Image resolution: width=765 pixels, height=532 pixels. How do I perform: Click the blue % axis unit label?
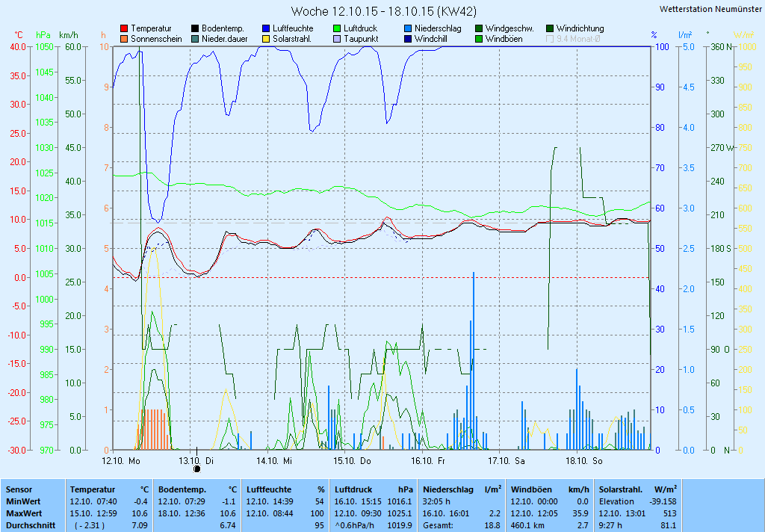[x=654, y=35]
